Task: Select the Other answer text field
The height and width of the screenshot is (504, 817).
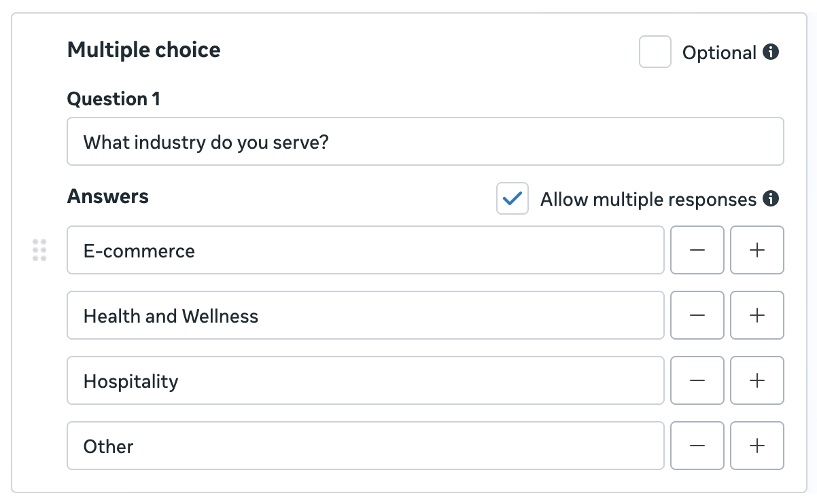Action: [x=366, y=446]
